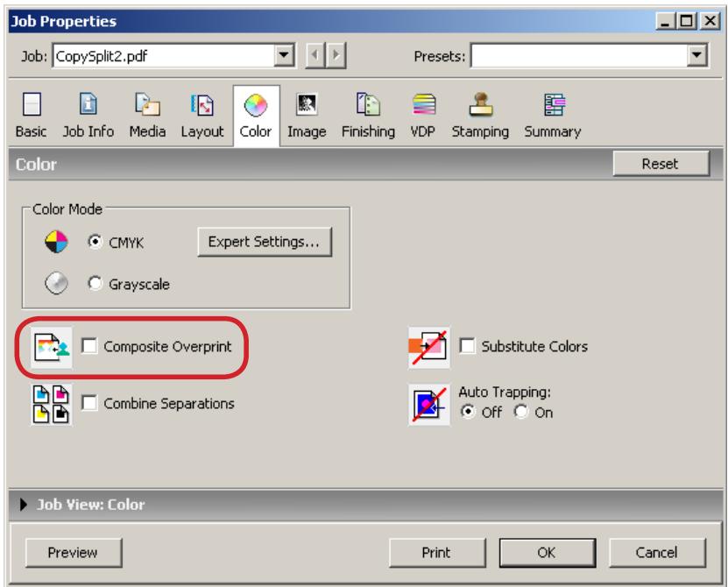The image size is (728, 587).
Task: Set Auto Trapping to Off
Action: point(468,412)
